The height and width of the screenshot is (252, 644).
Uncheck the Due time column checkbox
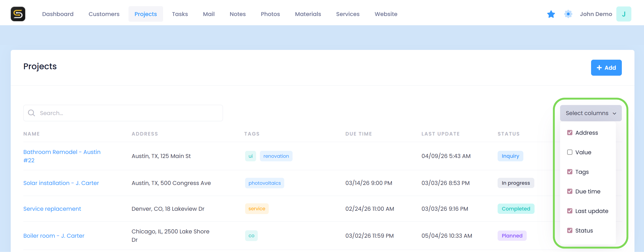coord(570,191)
